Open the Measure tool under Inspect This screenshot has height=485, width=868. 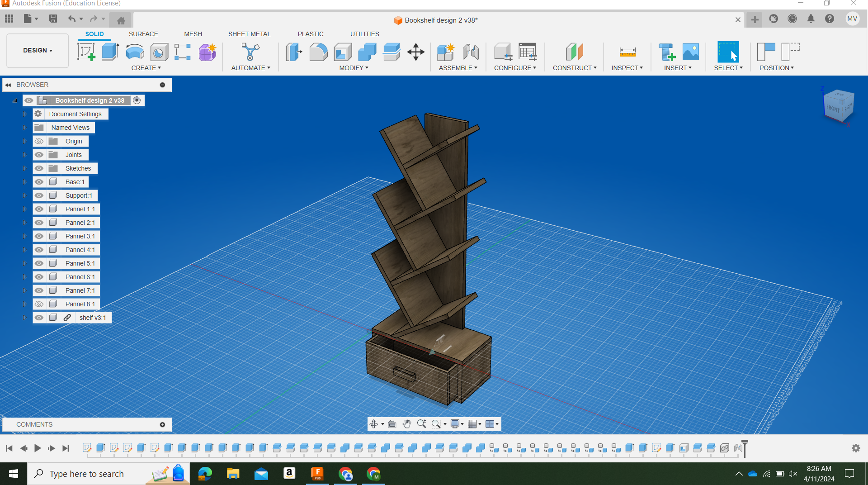click(x=627, y=52)
